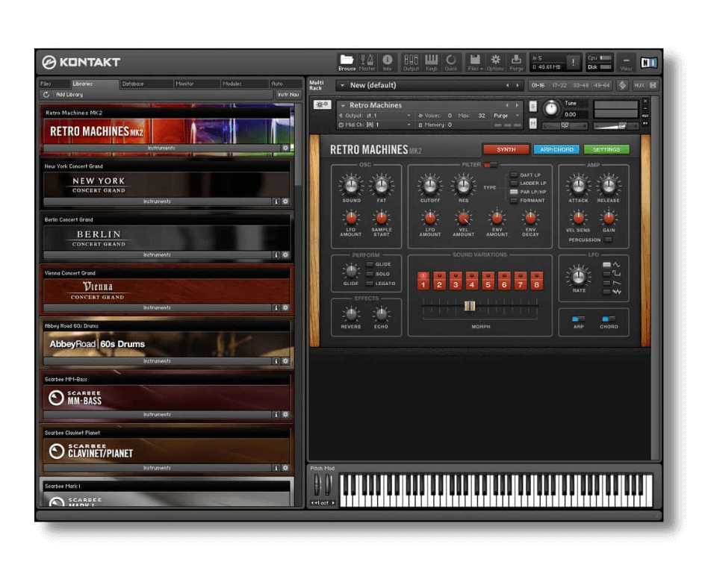Switch to the Database browser tab
Image resolution: width=702 pixels, height=588 pixels.
133,84
